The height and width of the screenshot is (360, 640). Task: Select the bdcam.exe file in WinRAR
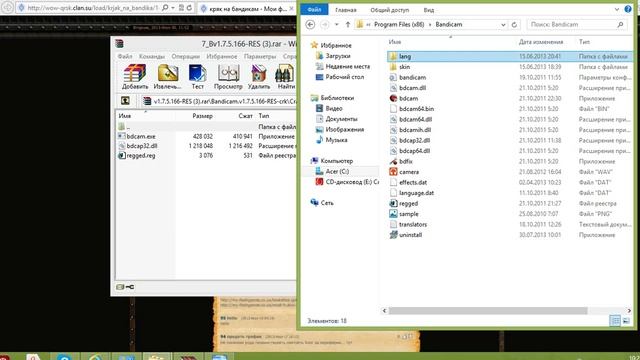pyautogui.click(x=141, y=136)
